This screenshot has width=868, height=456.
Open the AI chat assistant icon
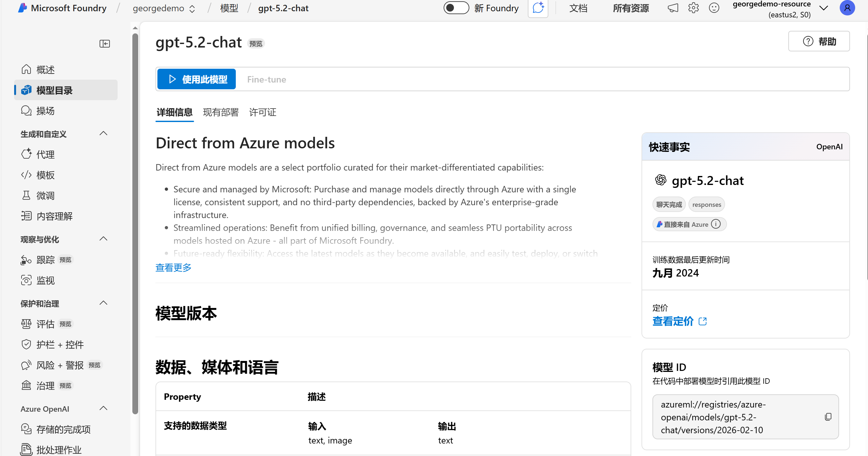538,8
